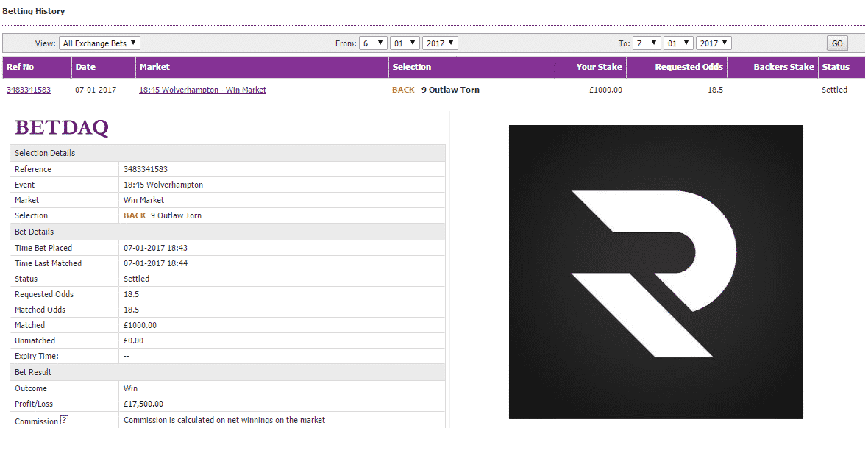Click the Requested Odds value in Bet Details
868x453 pixels.
tap(131, 294)
